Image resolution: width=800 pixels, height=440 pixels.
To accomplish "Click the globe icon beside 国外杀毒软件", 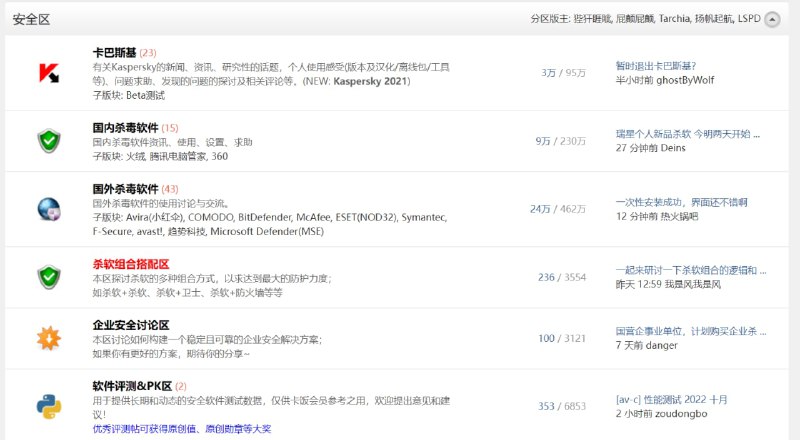I will (x=49, y=209).
